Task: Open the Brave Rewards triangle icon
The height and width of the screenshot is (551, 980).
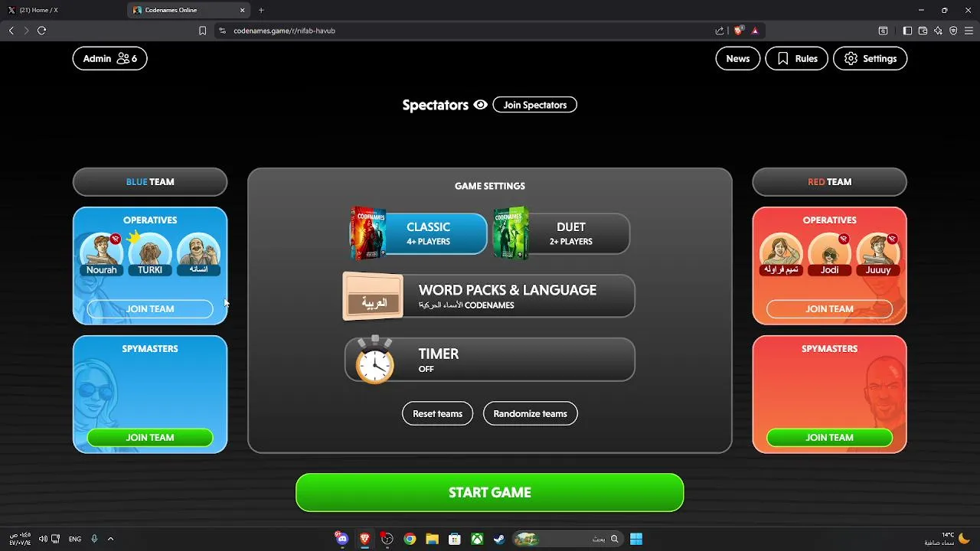Action: pos(755,31)
